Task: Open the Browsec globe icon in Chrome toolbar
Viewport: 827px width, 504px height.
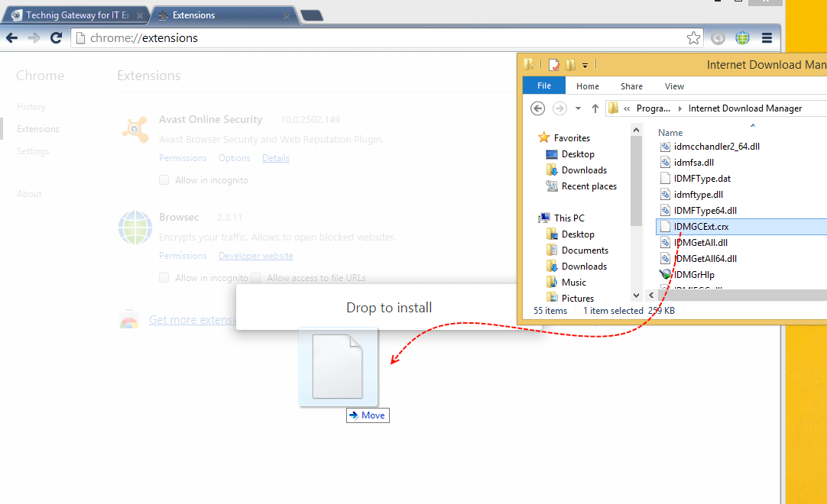Action: [742, 38]
